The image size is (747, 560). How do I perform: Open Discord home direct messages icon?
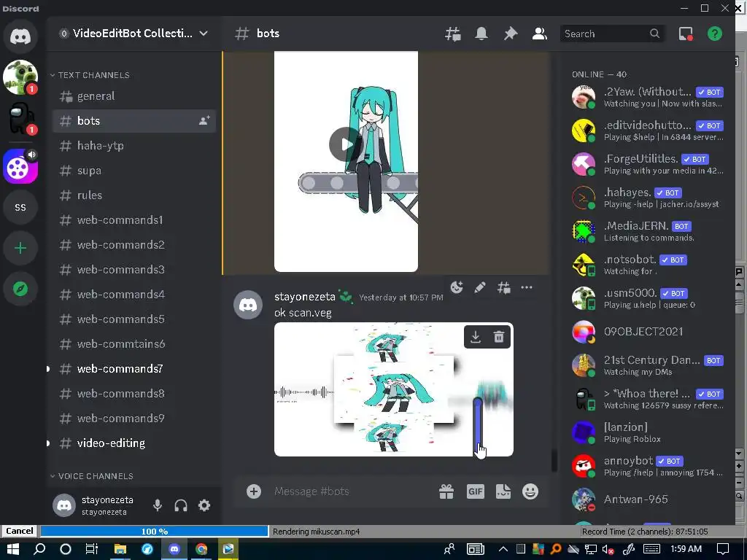[x=20, y=36]
